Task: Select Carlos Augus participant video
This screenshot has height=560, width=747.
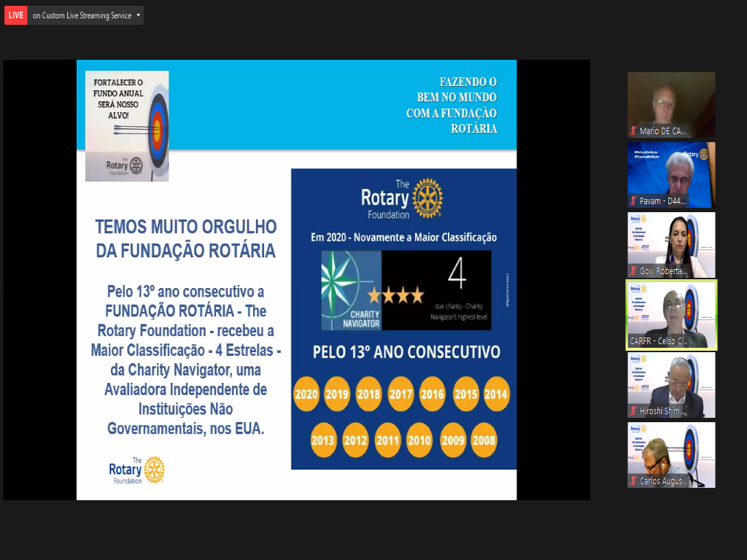Action: 671,451
